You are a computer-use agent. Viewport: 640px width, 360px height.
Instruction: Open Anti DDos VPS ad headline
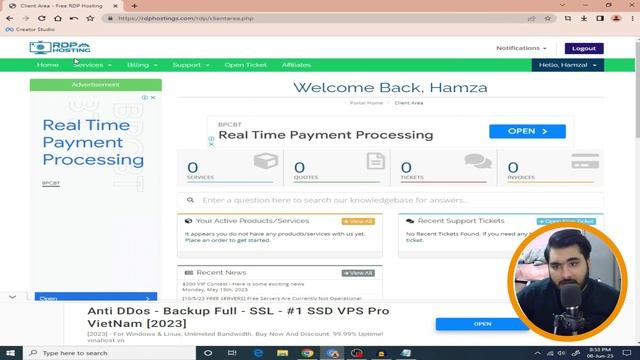pos(238,317)
